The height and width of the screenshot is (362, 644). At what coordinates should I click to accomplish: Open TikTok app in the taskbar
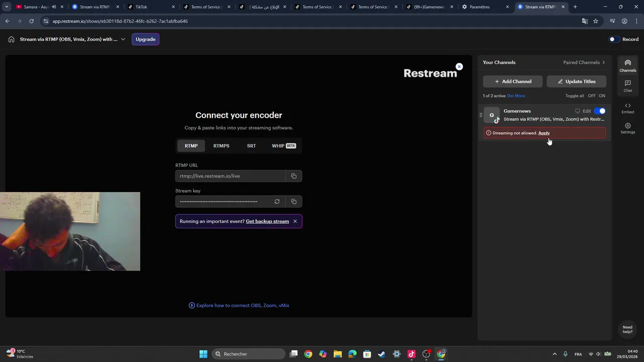412,354
